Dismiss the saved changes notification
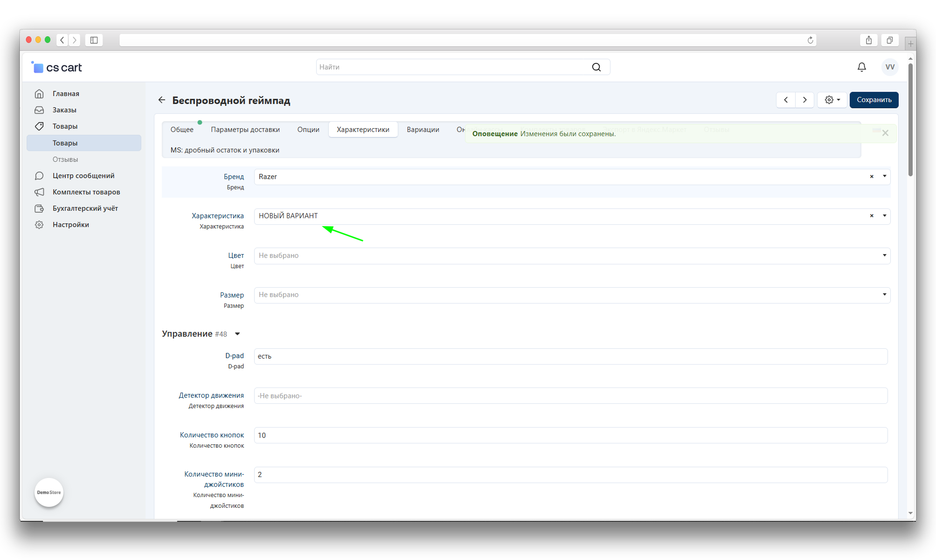Viewport: 936px width, 560px height. coord(885,133)
